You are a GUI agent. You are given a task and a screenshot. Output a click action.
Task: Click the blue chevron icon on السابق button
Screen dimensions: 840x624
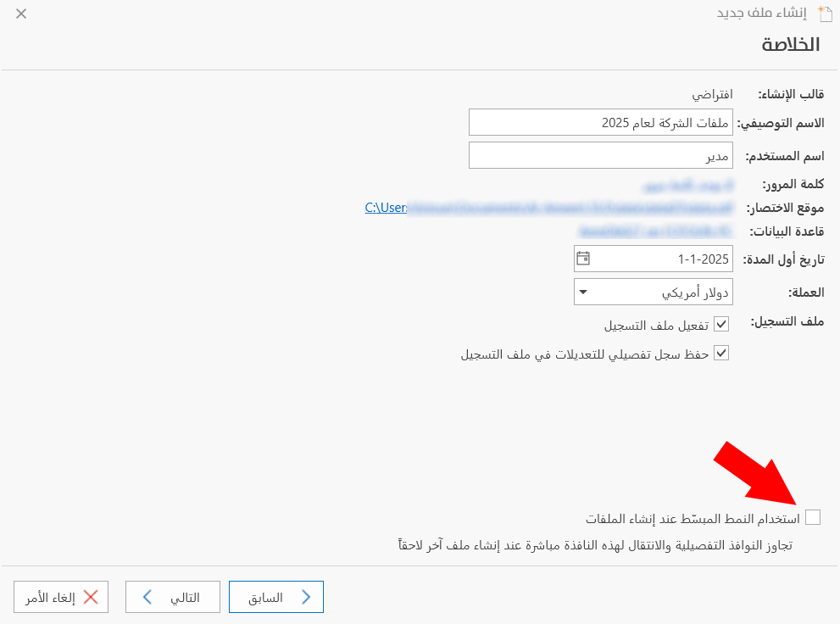point(307,596)
